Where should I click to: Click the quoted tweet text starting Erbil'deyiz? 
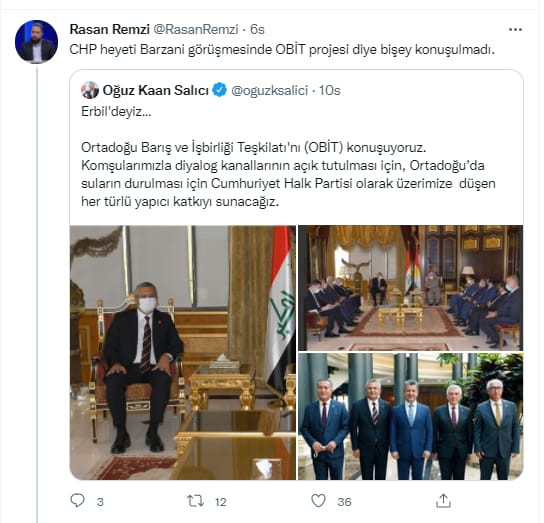point(288,157)
